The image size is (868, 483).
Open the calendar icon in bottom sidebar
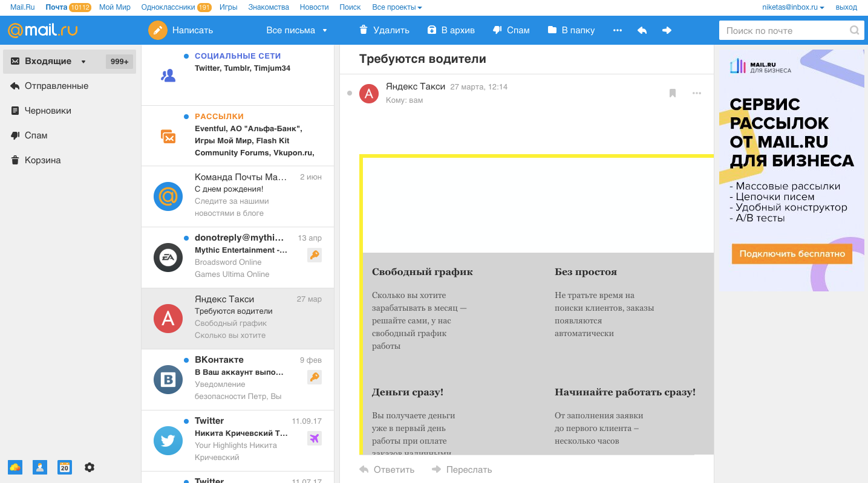pos(65,467)
